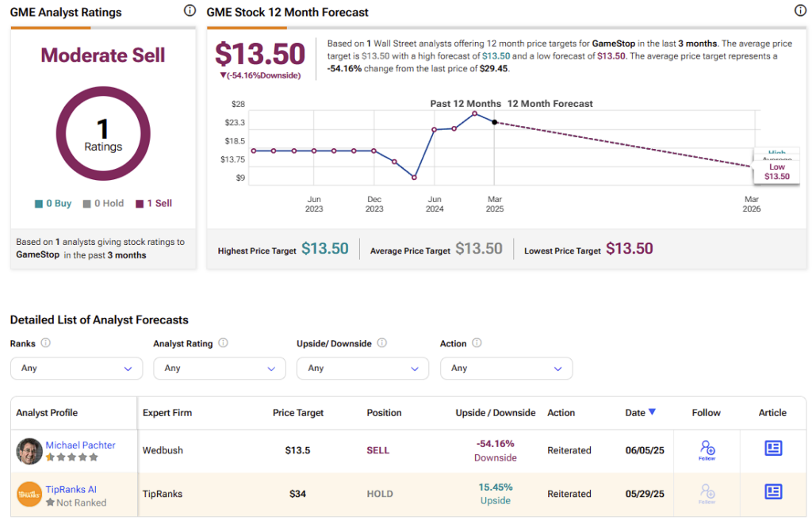Click the HOLD position cell
The height and width of the screenshot is (520, 812).
click(380, 494)
